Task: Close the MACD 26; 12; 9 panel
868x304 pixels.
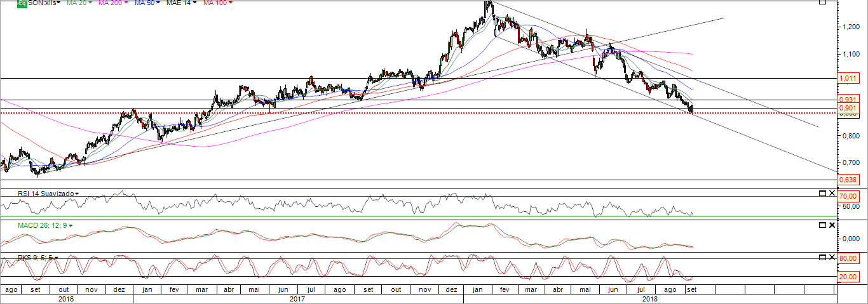Action: pos(832,225)
